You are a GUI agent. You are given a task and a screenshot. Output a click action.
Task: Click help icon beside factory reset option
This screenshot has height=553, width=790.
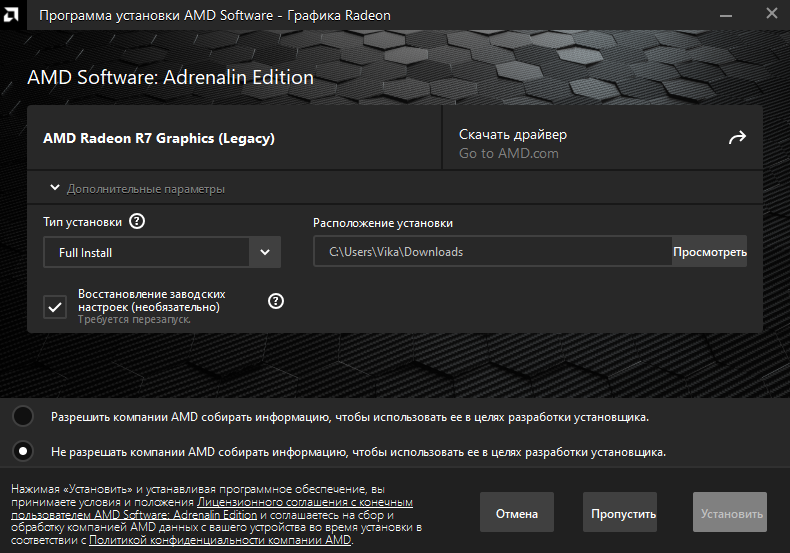276,301
